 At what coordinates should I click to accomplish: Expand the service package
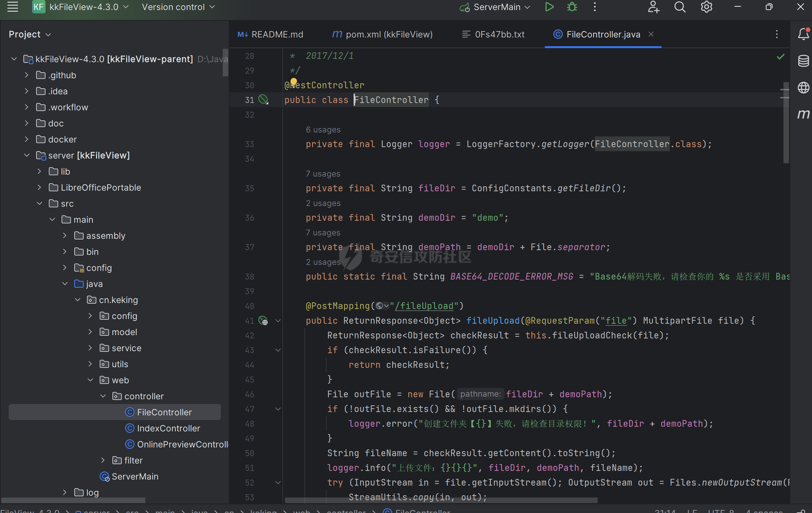tap(90, 348)
